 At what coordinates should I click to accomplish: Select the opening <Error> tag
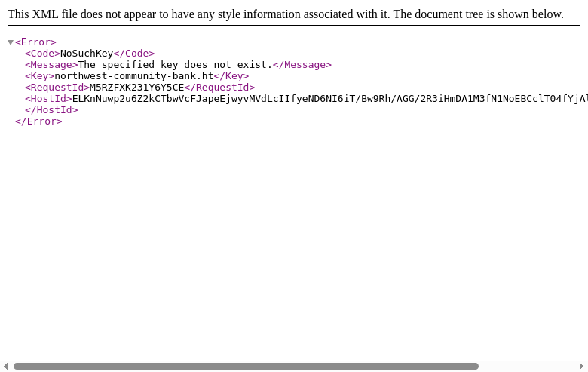(35, 42)
